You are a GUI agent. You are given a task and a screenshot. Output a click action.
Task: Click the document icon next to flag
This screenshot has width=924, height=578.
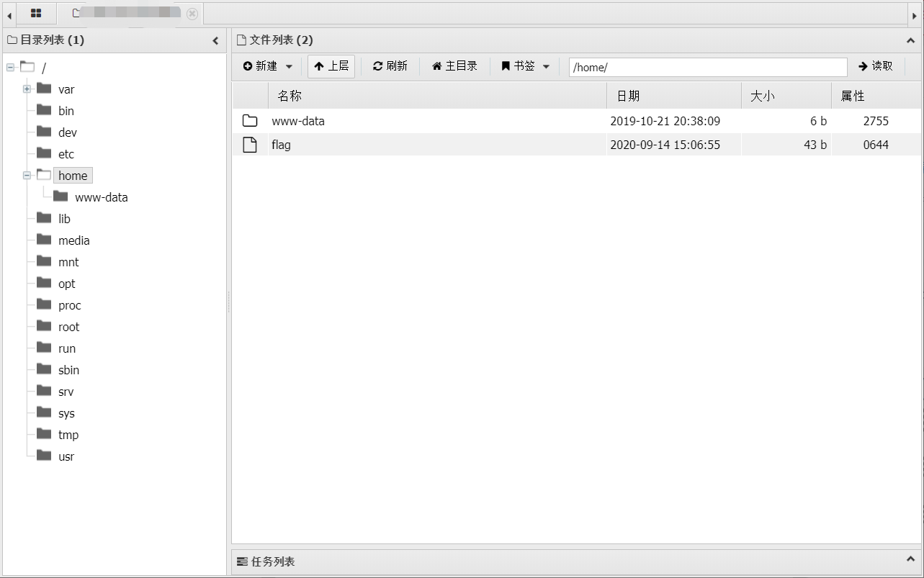click(x=249, y=144)
